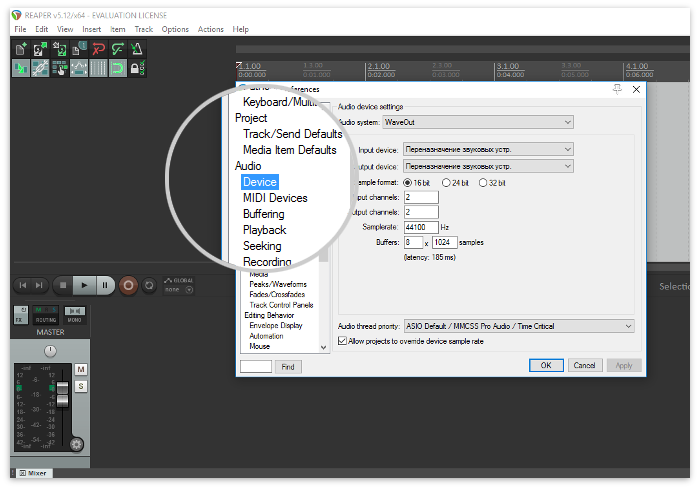Expand the Audio thread priority dropdown
Screen dimensions: 700x489
click(x=519, y=326)
